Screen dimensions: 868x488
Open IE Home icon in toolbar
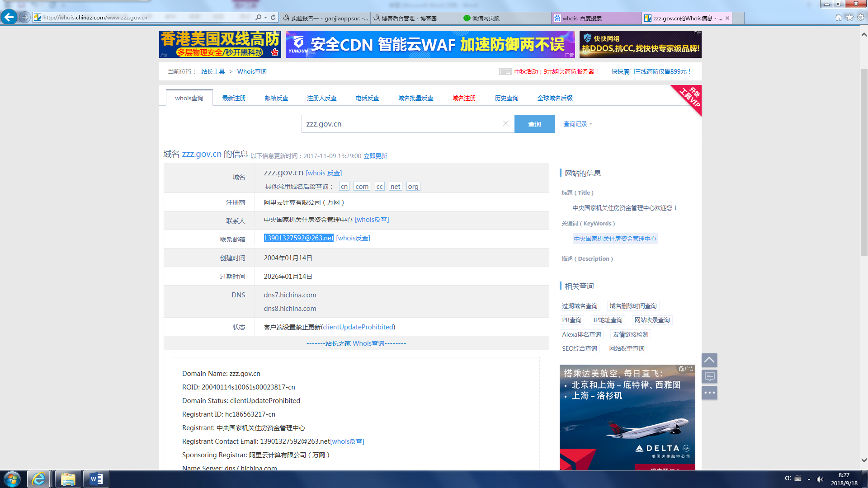pos(838,17)
